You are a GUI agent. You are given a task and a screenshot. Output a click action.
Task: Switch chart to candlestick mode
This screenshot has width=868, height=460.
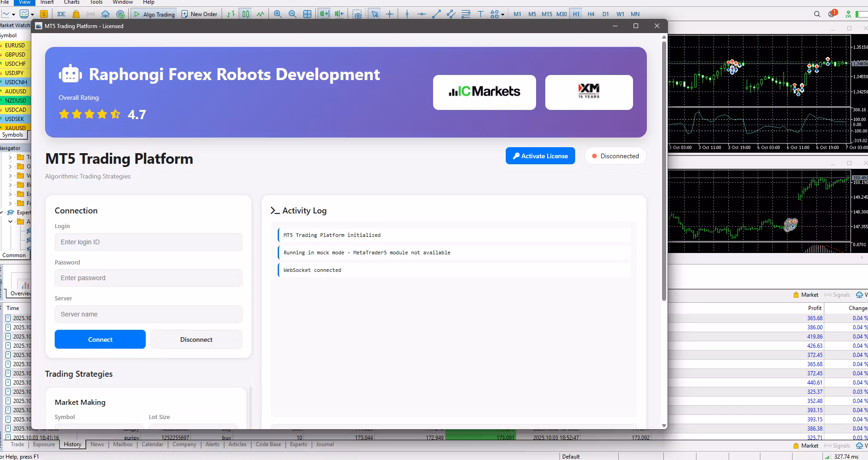coord(246,14)
